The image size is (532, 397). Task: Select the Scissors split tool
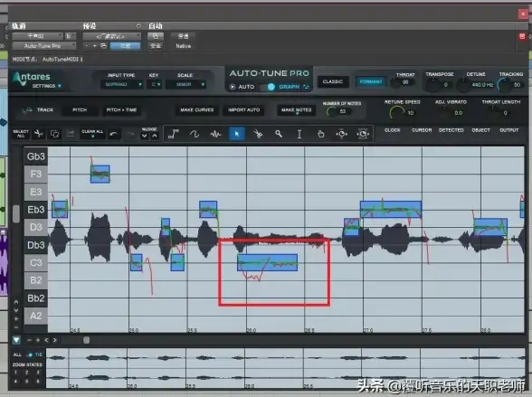[258, 134]
